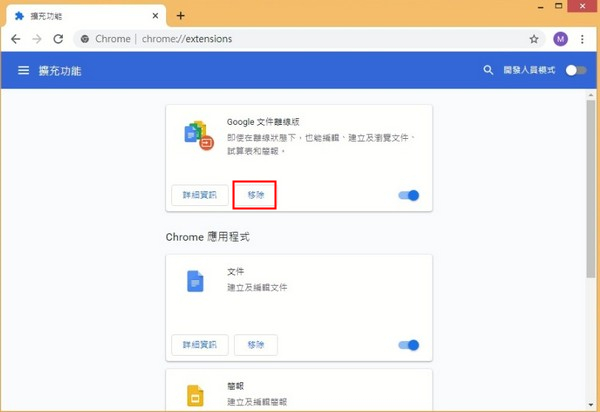
Task: Bookmark this page with the star icon
Action: (x=534, y=39)
